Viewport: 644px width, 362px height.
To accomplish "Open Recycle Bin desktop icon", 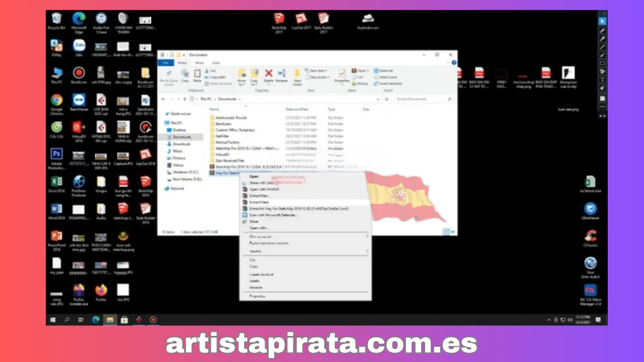I will (56, 22).
